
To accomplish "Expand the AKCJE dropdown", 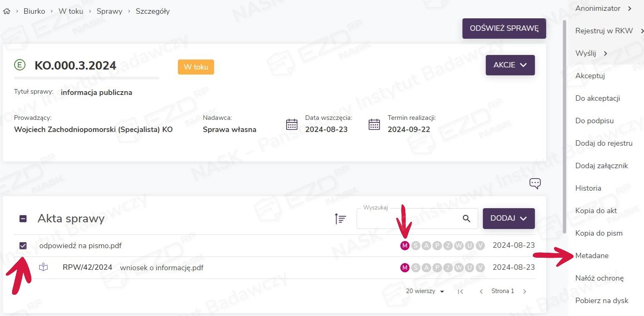I will [510, 65].
